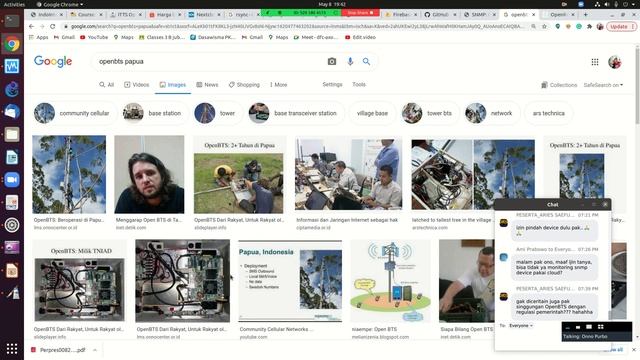
Task: Open Collections link
Action: 559,85
